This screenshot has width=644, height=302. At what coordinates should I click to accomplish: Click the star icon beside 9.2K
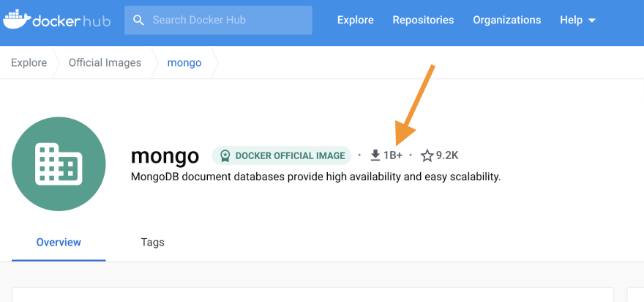point(427,155)
